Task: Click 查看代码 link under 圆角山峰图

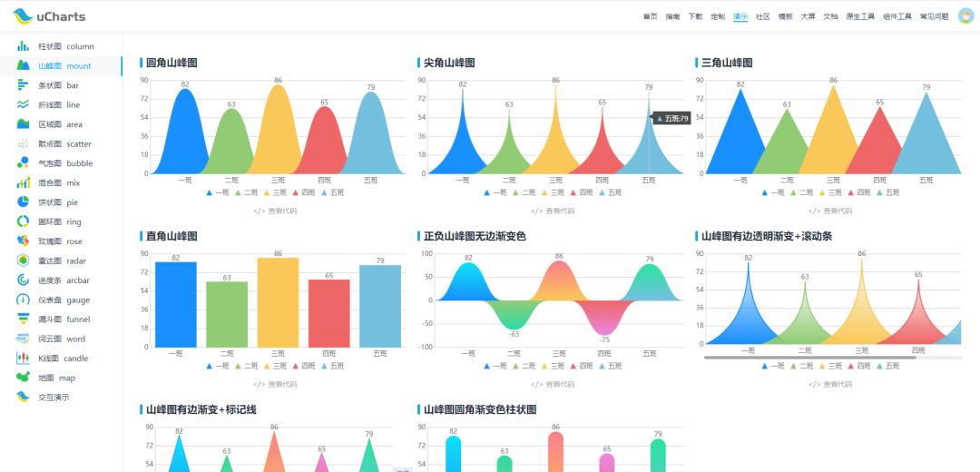Action: click(275, 211)
